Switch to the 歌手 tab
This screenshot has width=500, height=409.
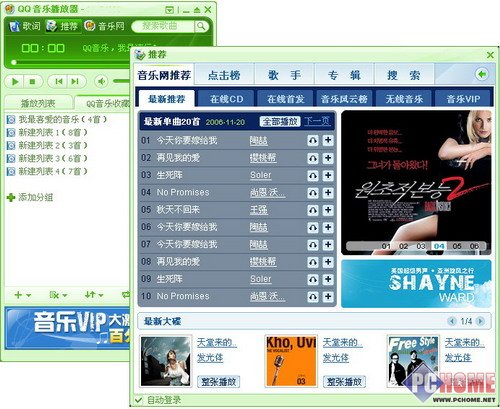tap(284, 75)
